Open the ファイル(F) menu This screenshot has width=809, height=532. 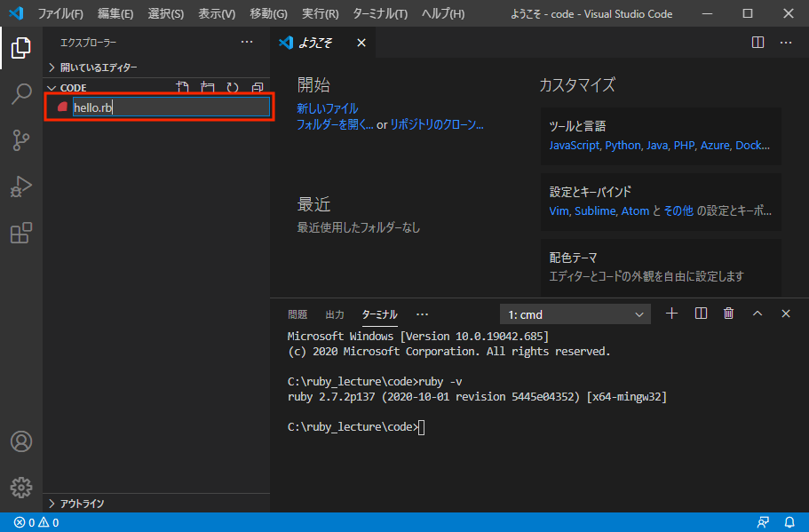(x=60, y=13)
